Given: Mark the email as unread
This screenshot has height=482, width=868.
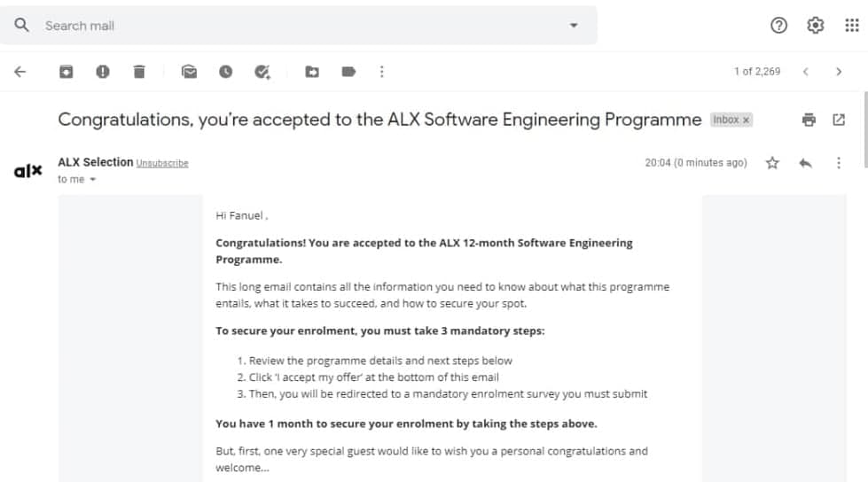Looking at the screenshot, I should 190,72.
